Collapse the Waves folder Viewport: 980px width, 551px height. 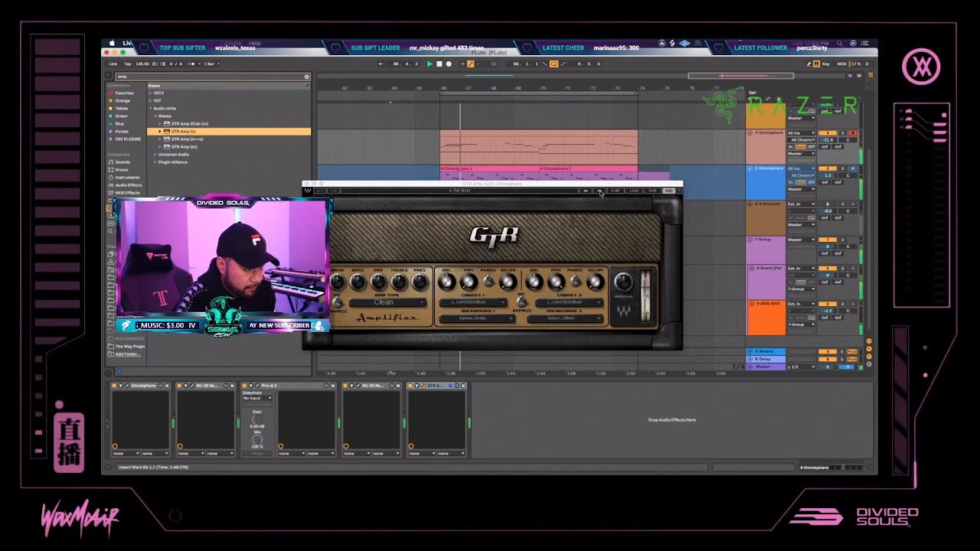point(155,116)
